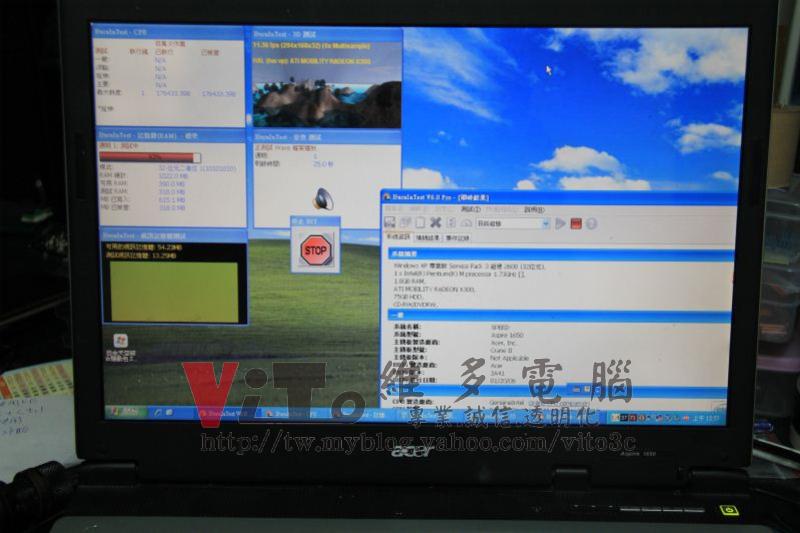Switch to the first tab in BurnInTest window
This screenshot has width=800, height=533.
[x=398, y=237]
